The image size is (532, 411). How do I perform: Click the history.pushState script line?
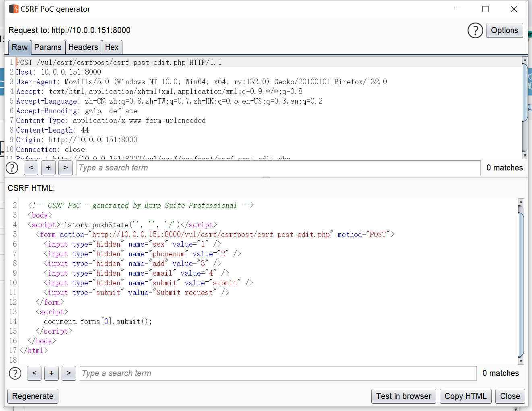(122, 225)
